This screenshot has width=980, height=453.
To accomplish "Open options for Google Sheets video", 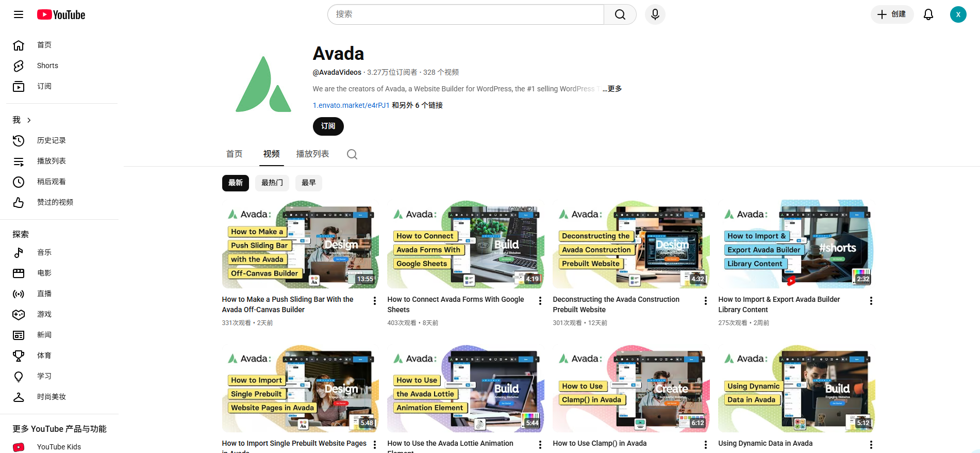I will pos(540,301).
